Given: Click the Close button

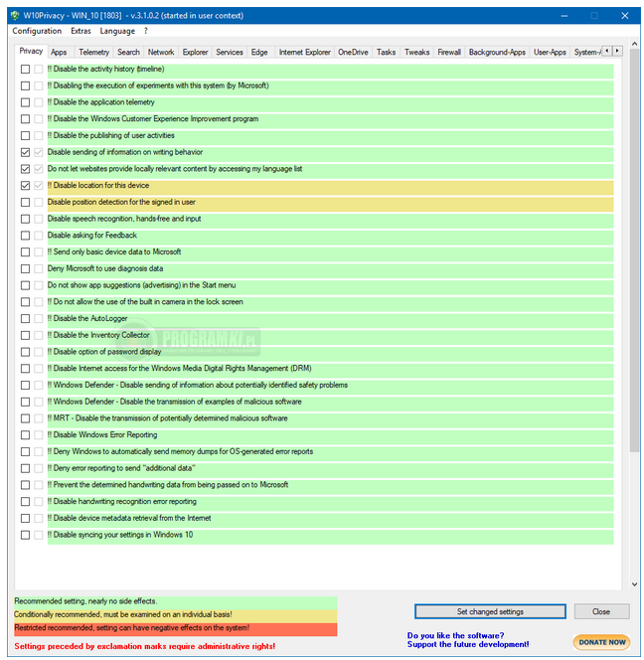Looking at the screenshot, I should click(x=601, y=611).
